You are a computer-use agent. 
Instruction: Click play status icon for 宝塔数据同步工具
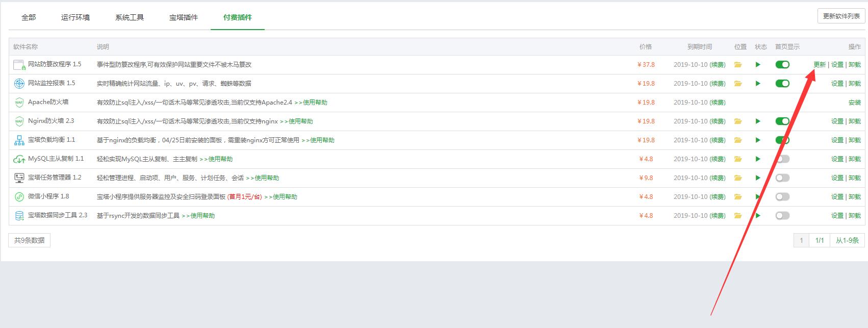pos(758,216)
